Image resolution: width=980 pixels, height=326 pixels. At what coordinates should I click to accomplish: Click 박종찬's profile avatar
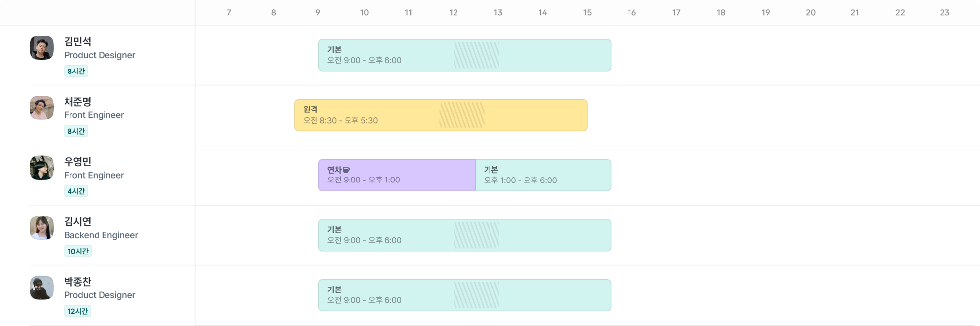[41, 288]
